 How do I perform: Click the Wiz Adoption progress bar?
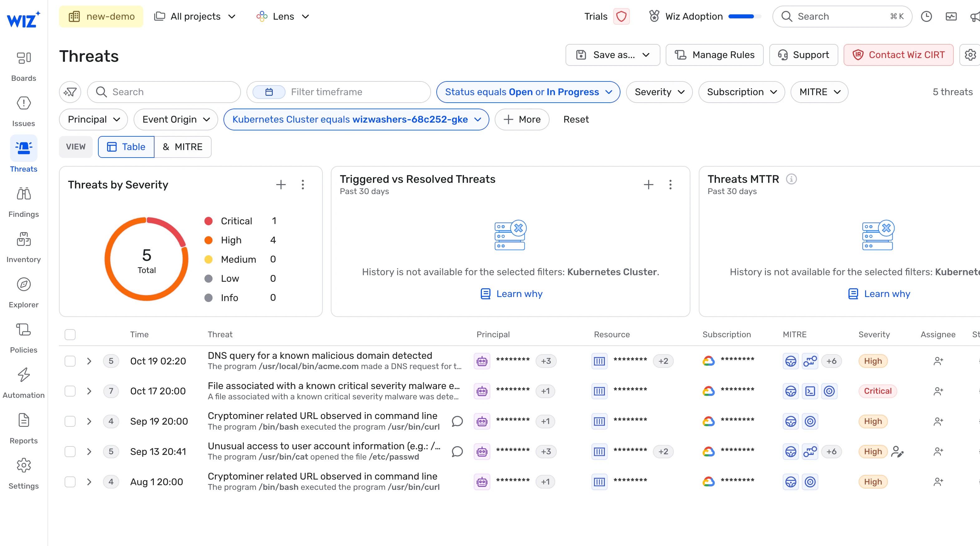pos(744,16)
